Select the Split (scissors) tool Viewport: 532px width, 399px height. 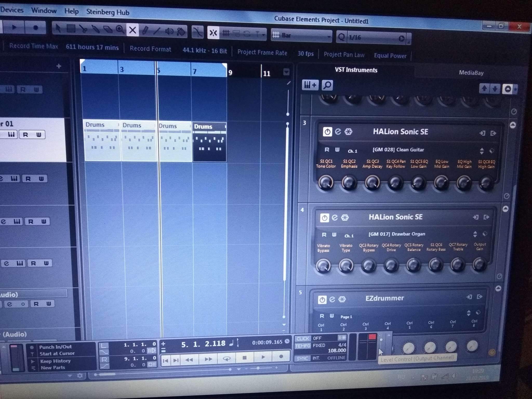[x=83, y=29]
